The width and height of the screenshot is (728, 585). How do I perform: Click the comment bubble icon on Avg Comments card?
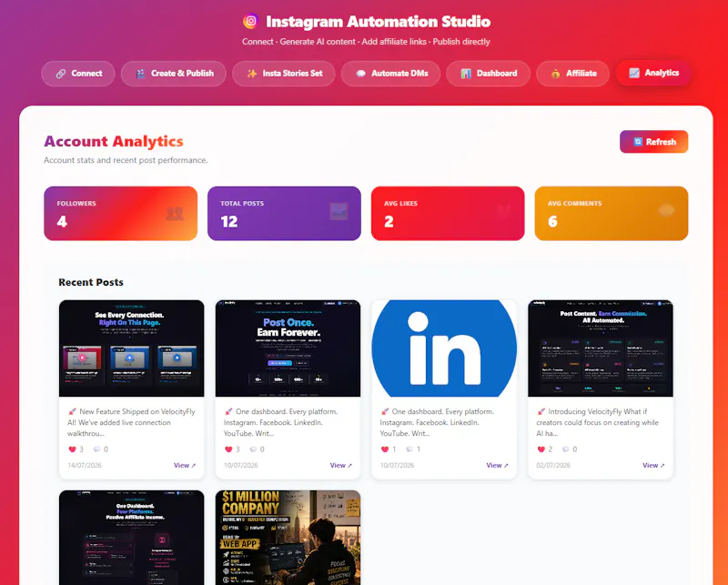point(666,210)
